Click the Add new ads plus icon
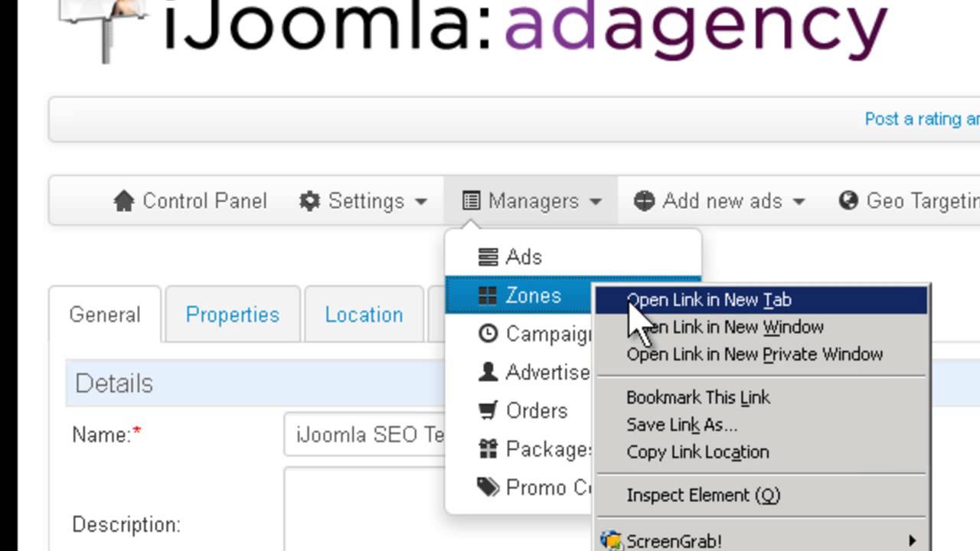The image size is (980, 551). (645, 201)
